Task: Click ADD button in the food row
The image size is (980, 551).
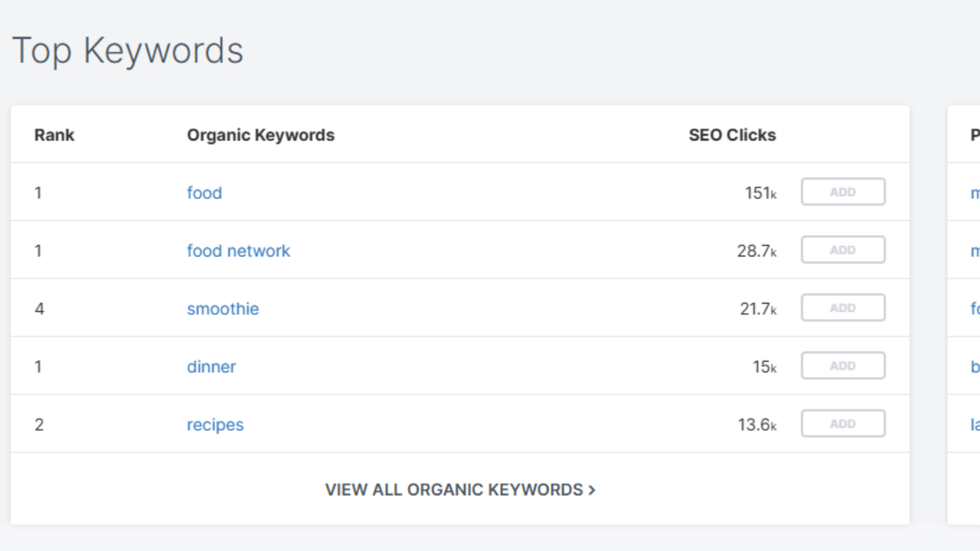Action: pos(843,192)
